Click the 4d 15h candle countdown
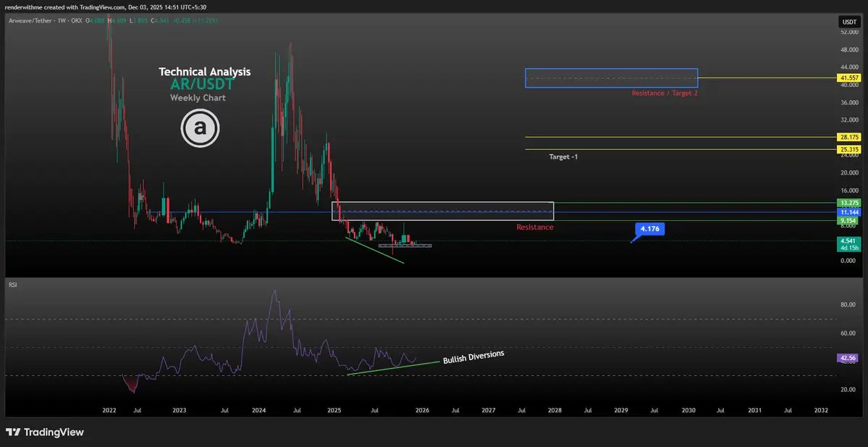This screenshot has width=868, height=447. click(x=848, y=248)
